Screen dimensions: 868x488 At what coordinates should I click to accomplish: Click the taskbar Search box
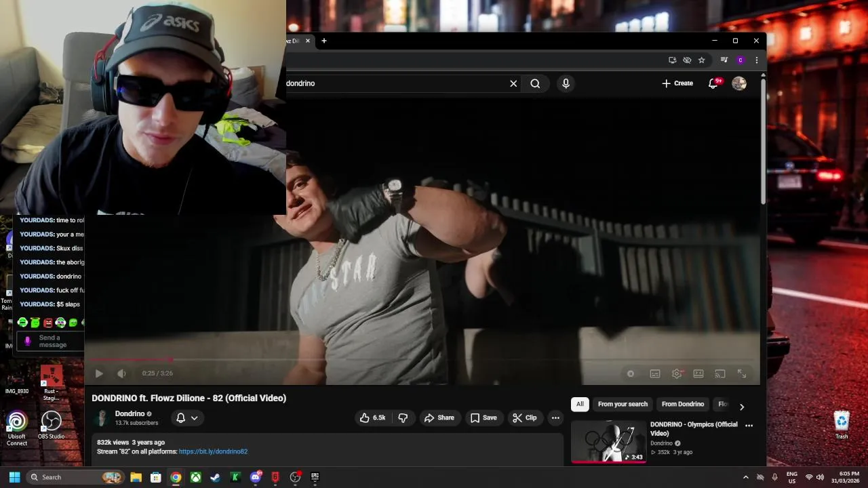75,477
